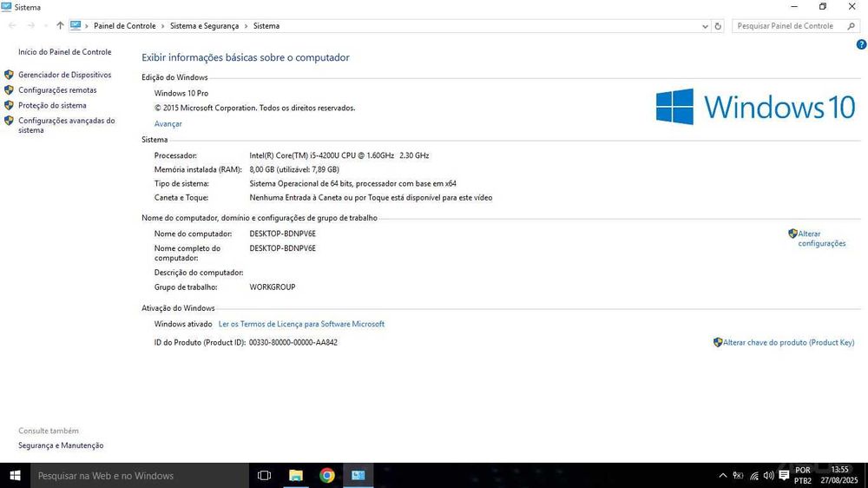
Task: Open Google Chrome from taskbar
Action: (x=327, y=476)
